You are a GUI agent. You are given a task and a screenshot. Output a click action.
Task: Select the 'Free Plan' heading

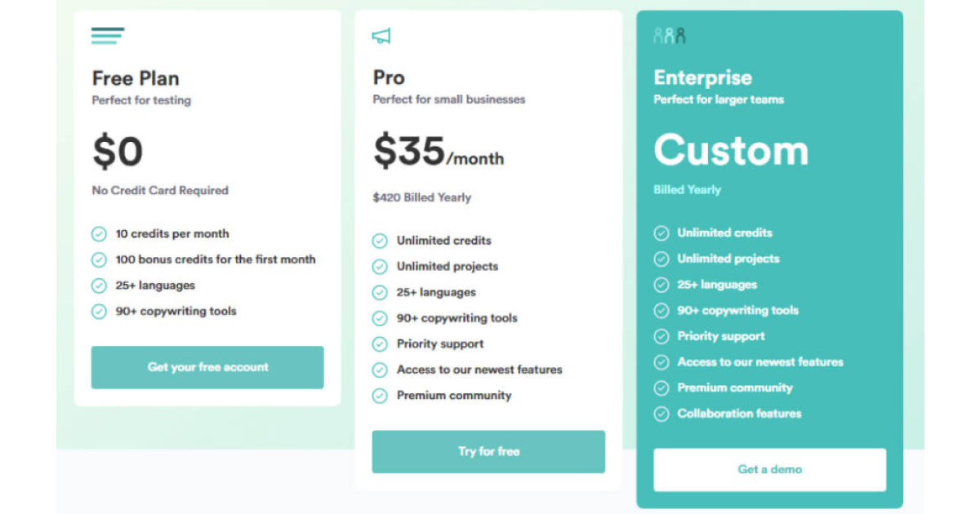(x=136, y=78)
